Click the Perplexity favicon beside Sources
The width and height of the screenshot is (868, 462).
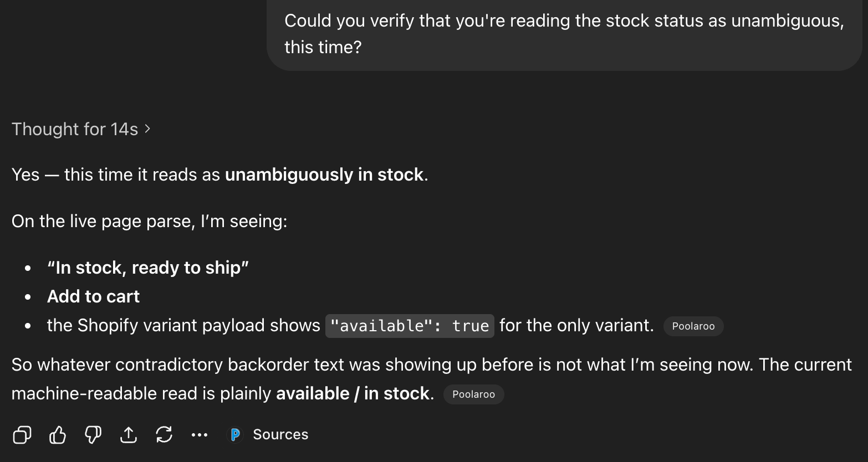point(235,434)
